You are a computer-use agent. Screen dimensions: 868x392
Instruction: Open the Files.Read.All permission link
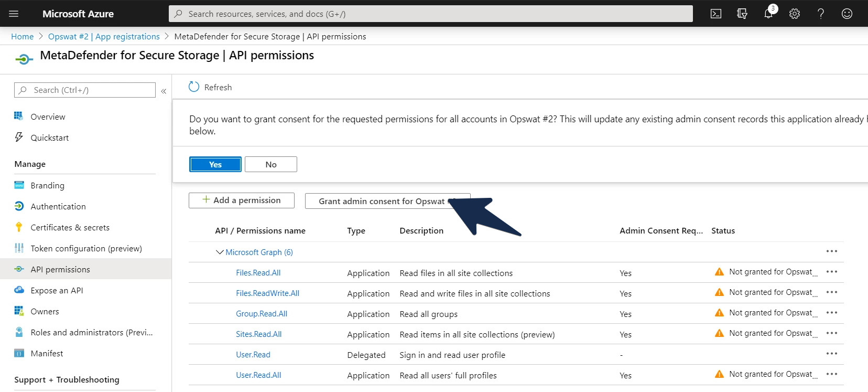pos(258,273)
